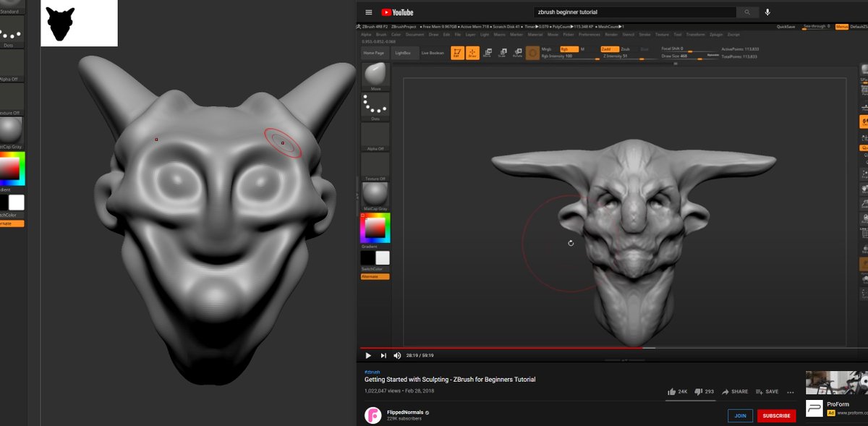Click the YouTube search magnifier button
Image resolution: width=868 pixels, height=426 pixels.
[747, 12]
